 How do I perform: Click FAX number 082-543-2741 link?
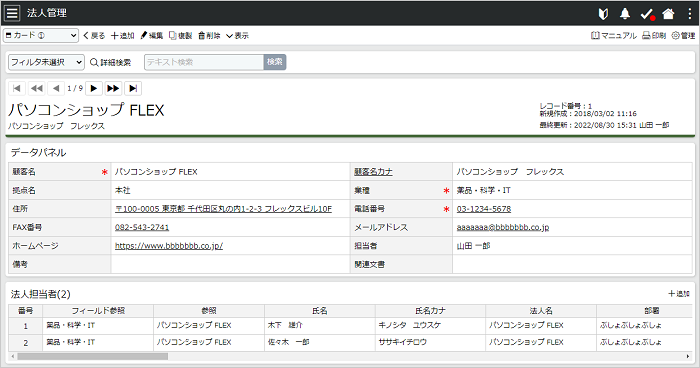coord(142,227)
